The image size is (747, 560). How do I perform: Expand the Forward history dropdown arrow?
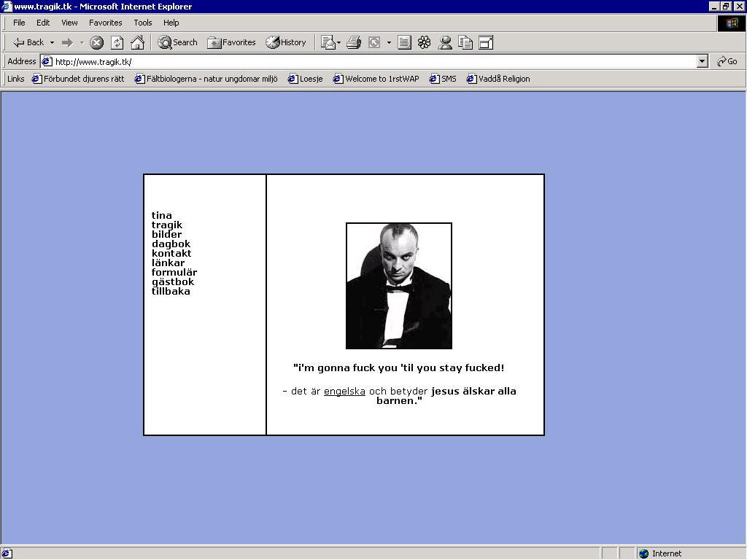coord(82,43)
